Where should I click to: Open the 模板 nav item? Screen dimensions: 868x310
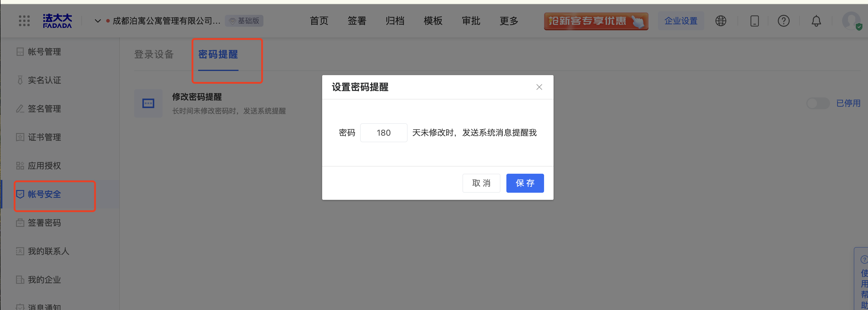click(433, 21)
